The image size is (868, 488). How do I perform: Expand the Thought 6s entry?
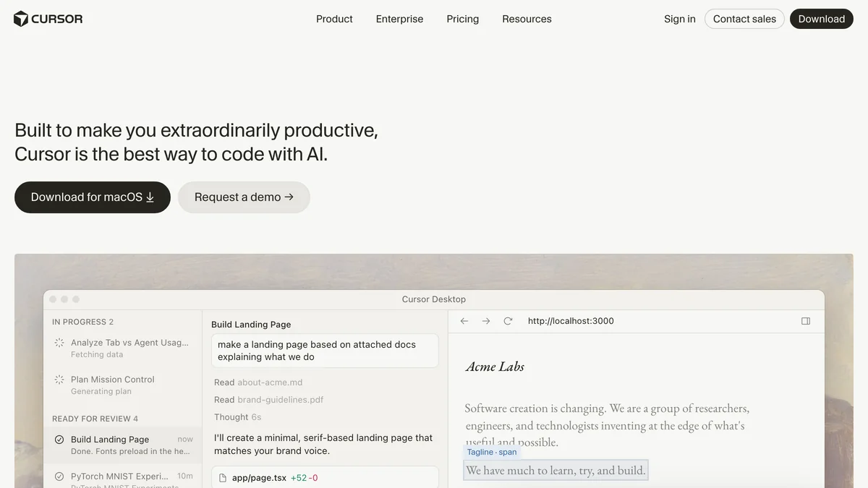(x=237, y=417)
